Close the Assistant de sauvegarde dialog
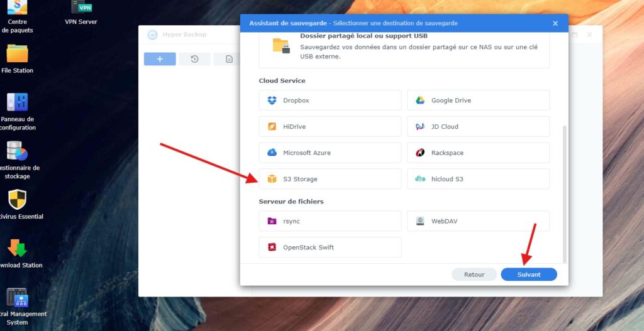Screen dimensions: 644x331 (555, 23)
